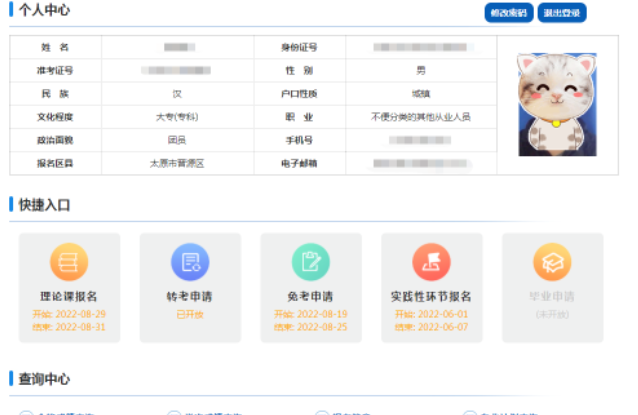This screenshot has width=638, height=415.
Task: Click the 大专(专科) education value
Action: [x=177, y=117]
